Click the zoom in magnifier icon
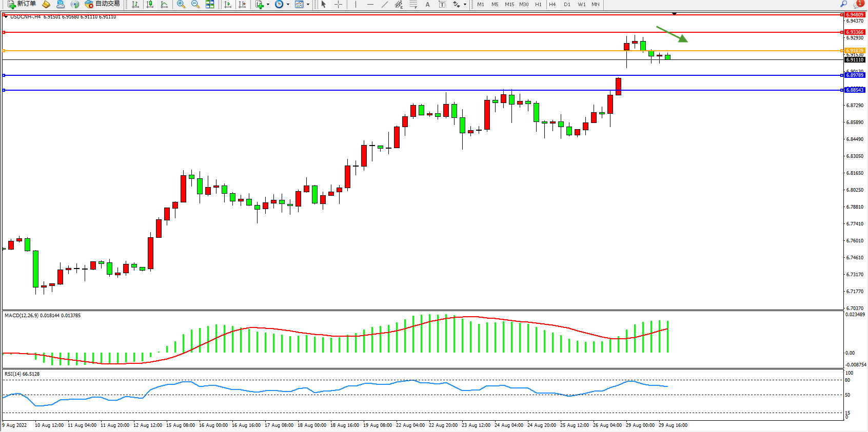The width and height of the screenshot is (868, 432). 181,4
